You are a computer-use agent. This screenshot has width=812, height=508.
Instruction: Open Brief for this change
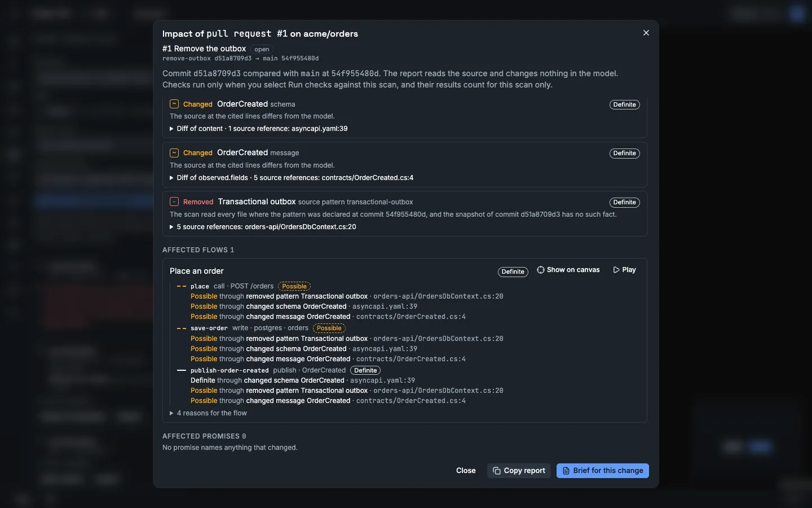(602, 471)
